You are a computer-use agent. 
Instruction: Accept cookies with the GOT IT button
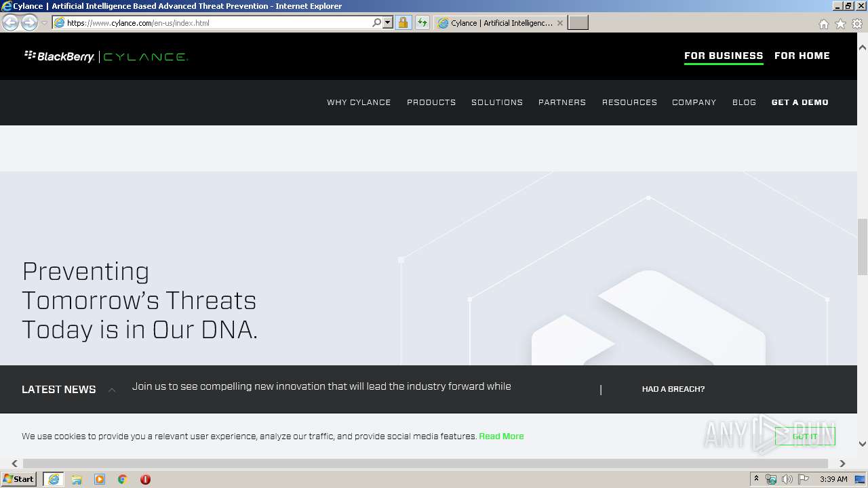coord(805,436)
